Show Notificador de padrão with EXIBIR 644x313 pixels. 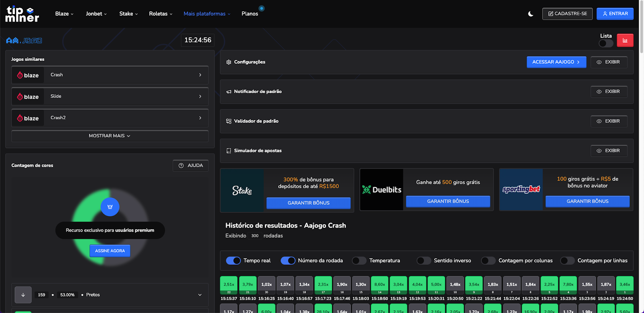click(x=609, y=91)
